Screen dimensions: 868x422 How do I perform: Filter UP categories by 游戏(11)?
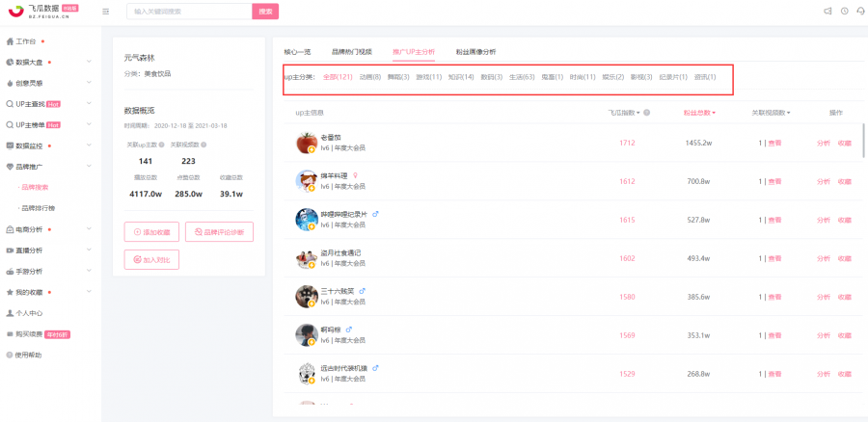(428, 77)
